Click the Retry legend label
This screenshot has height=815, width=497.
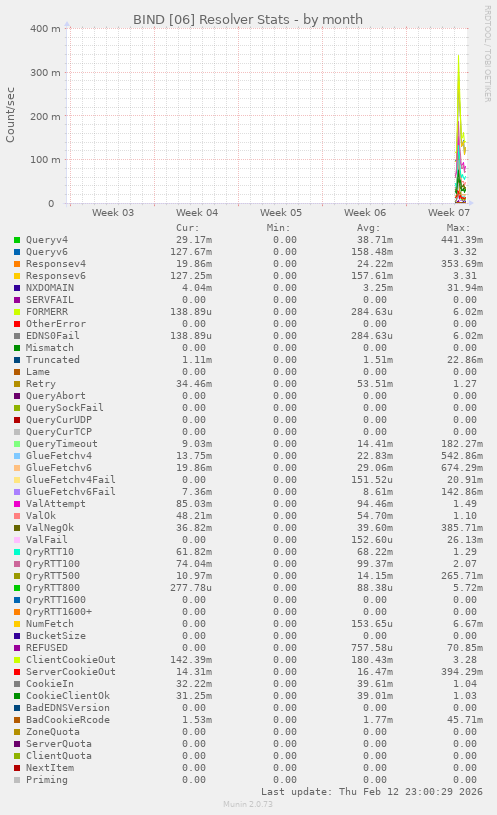[41, 384]
